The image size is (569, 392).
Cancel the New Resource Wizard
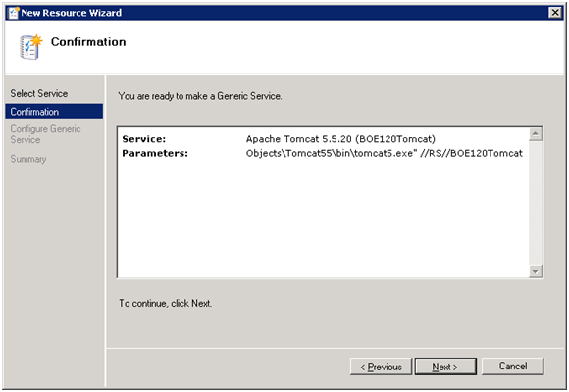[512, 366]
